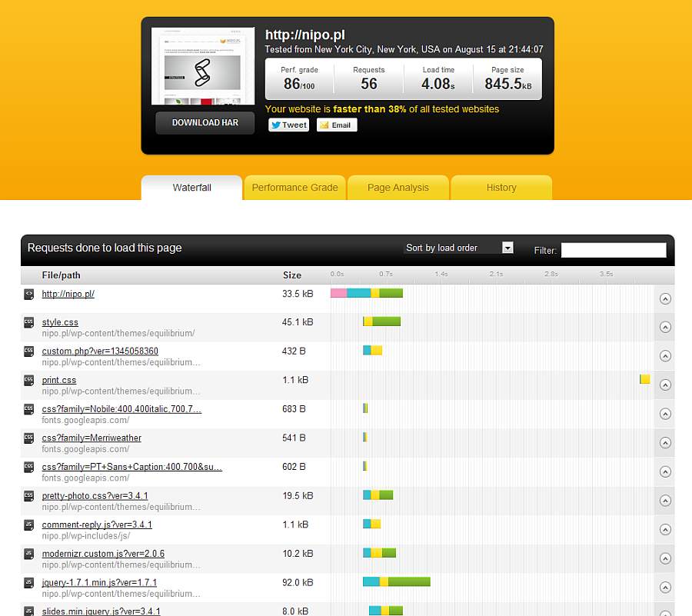
Task: Open the Page Analysis tab
Action: (398, 188)
